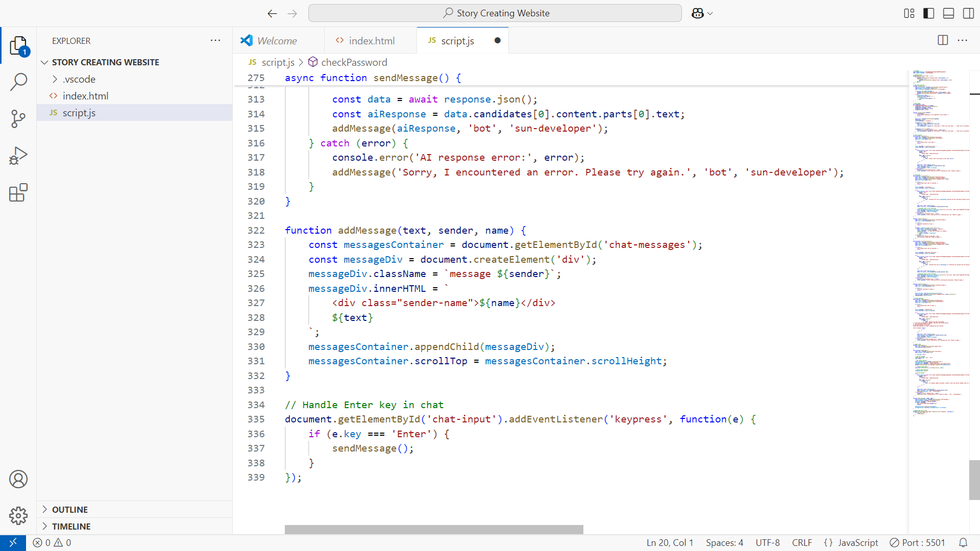
Task: Split the editor using the split icon
Action: pyautogui.click(x=942, y=40)
